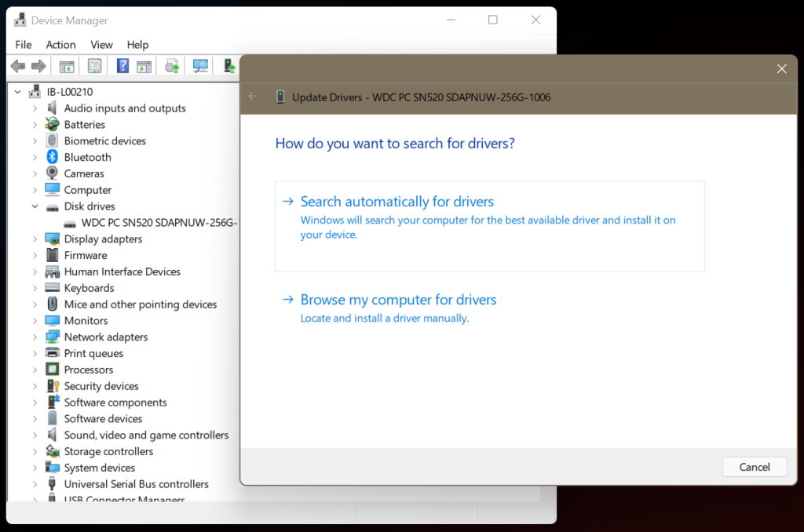The image size is (804, 532).
Task: Choose Browse my computer for drivers
Action: click(x=490, y=308)
